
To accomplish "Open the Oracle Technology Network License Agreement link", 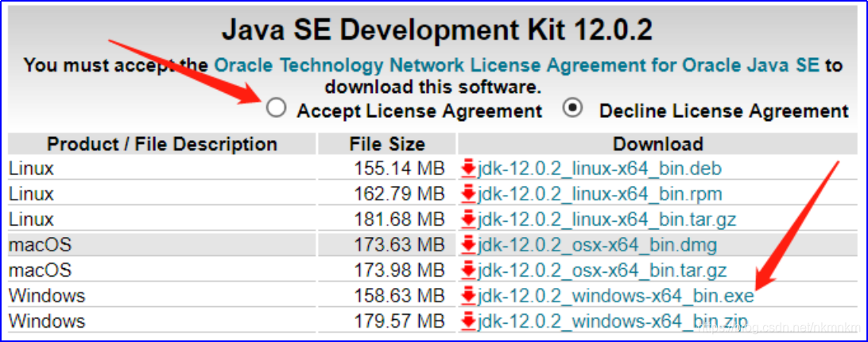I will click(517, 65).
